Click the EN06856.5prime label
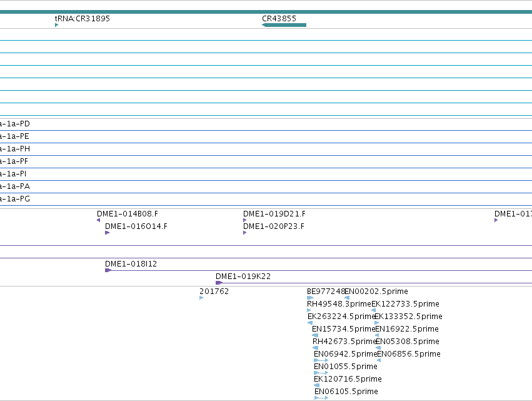 pyautogui.click(x=409, y=354)
